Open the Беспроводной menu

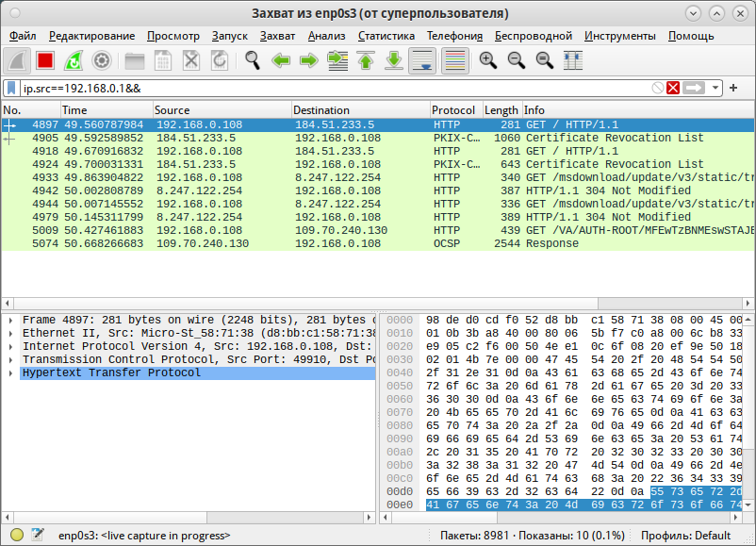click(534, 36)
